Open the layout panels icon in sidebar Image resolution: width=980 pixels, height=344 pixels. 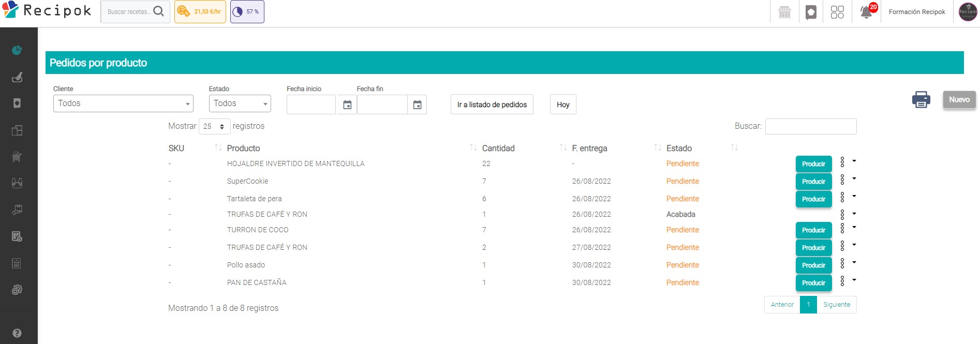[x=17, y=130]
